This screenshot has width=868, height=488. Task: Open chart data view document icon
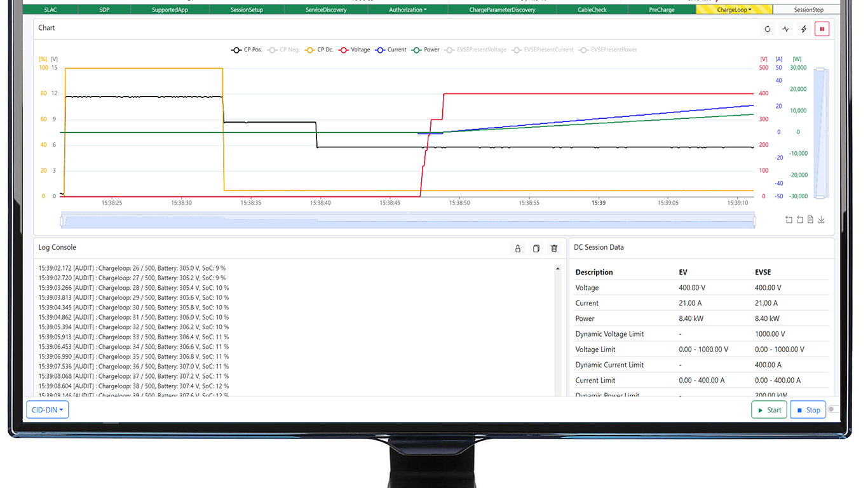tap(810, 220)
